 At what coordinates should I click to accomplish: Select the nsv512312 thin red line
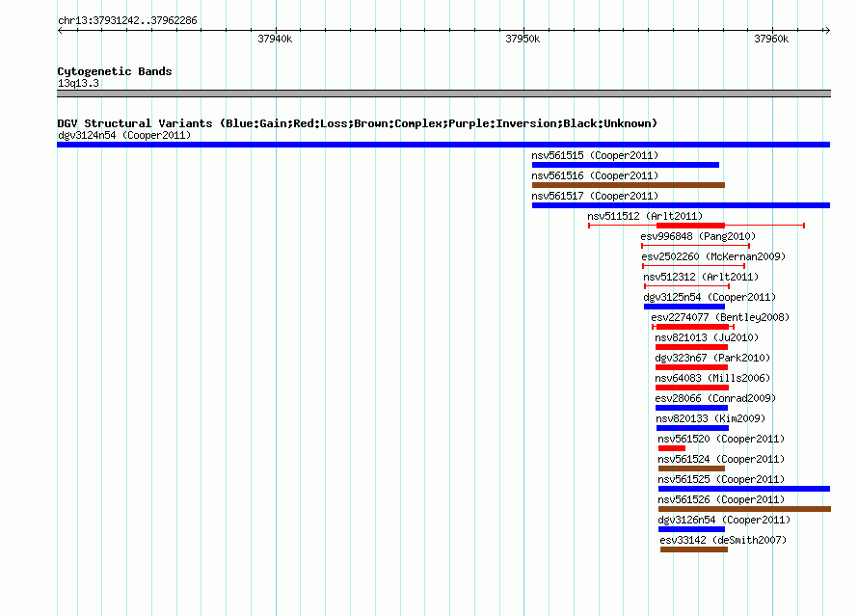tap(686, 286)
